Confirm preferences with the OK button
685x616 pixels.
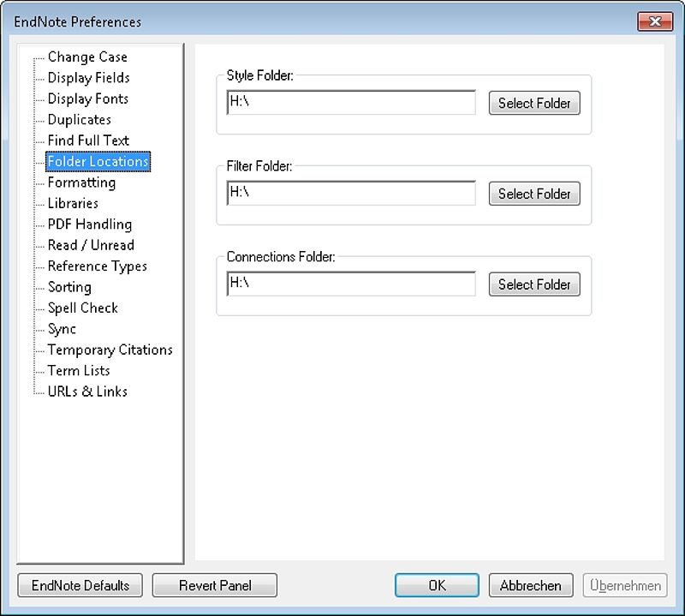pos(437,585)
